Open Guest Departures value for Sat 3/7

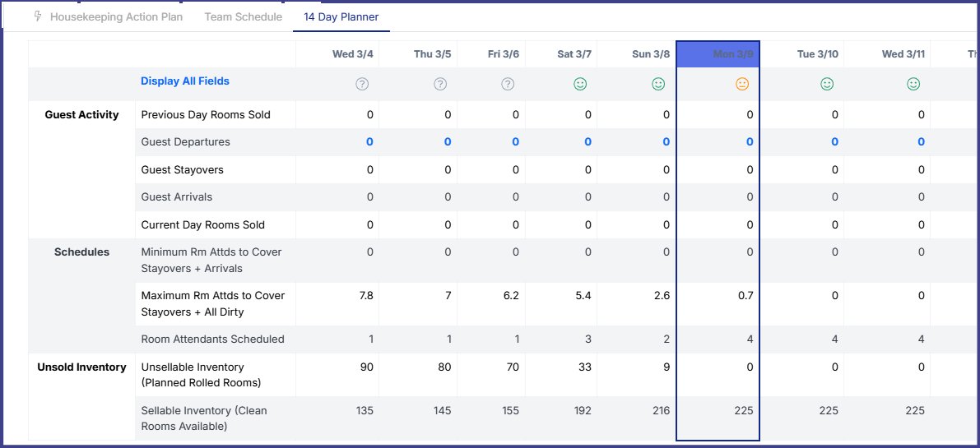click(588, 142)
